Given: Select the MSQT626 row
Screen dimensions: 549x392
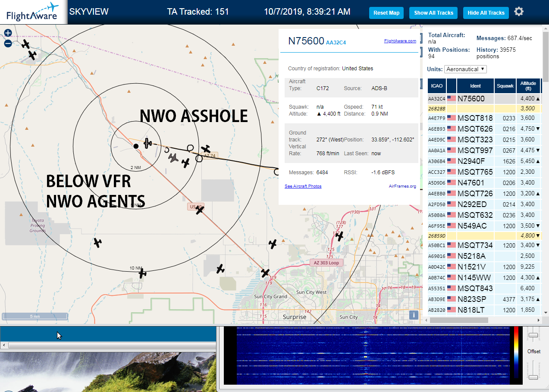Looking at the screenshot, I should click(484, 129).
